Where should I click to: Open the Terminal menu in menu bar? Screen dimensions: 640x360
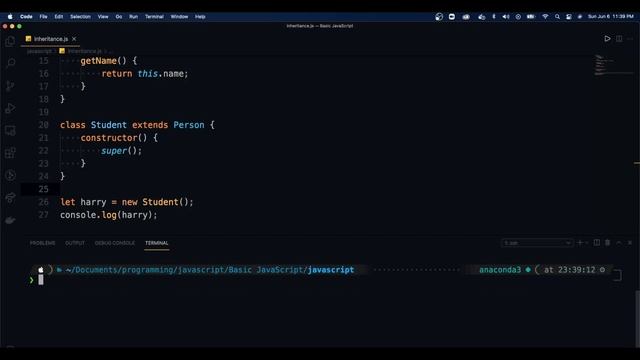[154, 17]
